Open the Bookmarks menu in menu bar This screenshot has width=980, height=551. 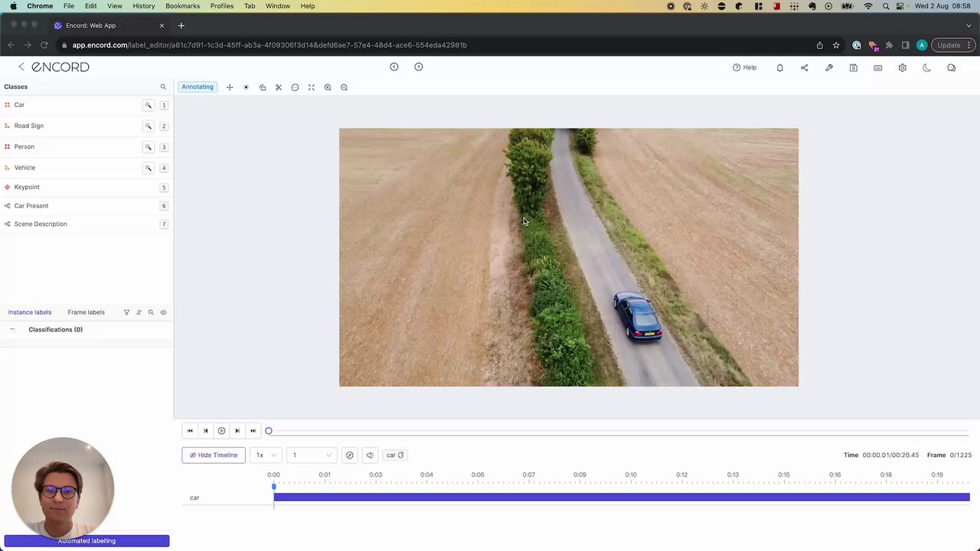182,6
